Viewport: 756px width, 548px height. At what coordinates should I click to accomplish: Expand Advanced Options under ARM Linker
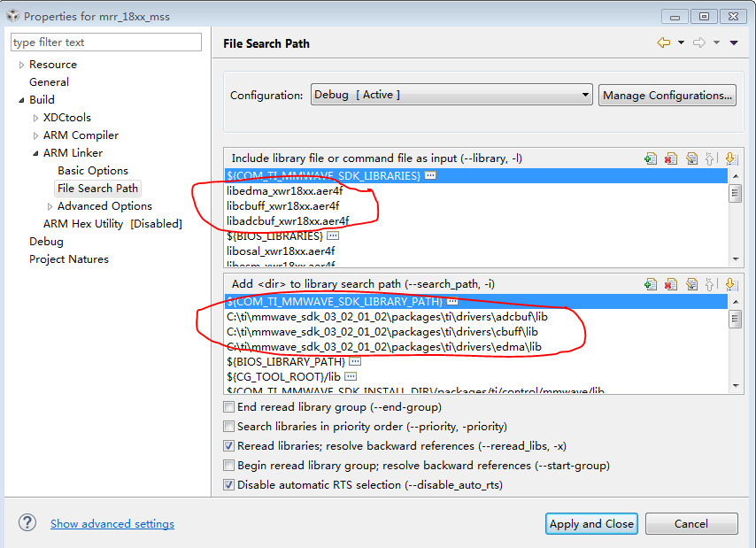pos(50,206)
